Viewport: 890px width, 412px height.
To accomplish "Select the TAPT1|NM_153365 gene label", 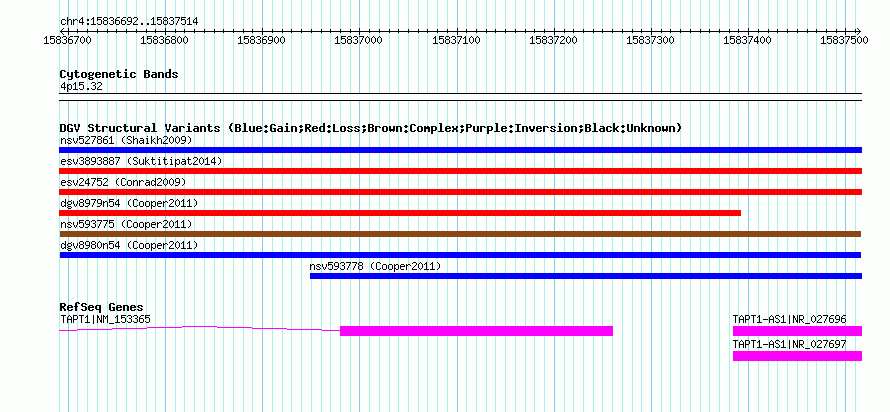I will [106, 319].
